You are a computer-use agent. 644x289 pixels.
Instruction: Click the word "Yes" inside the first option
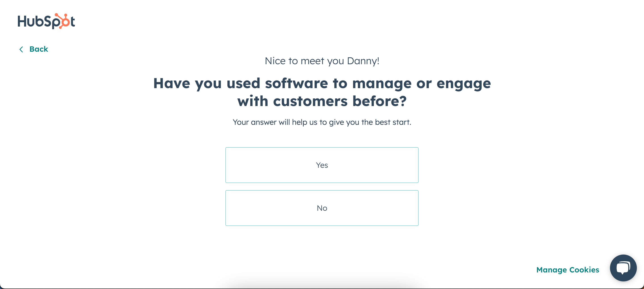[x=322, y=165]
